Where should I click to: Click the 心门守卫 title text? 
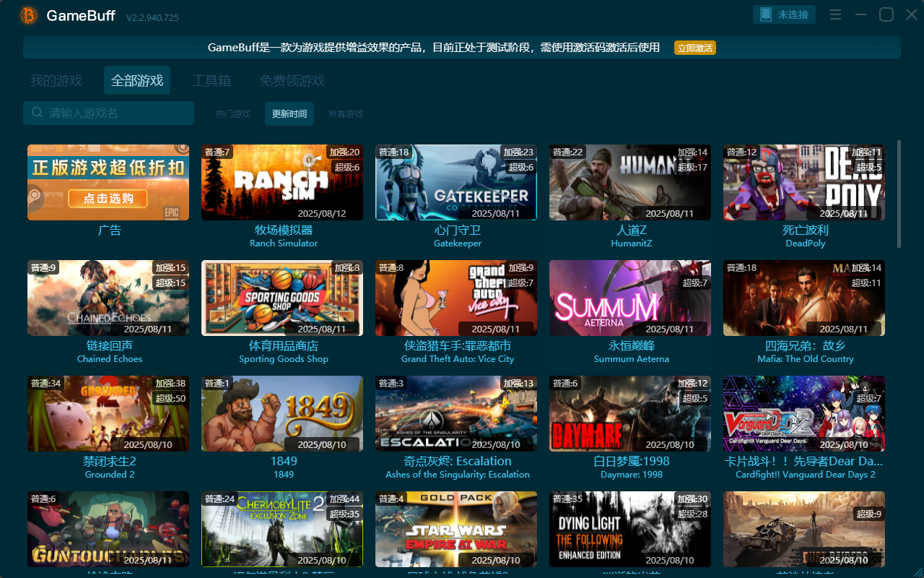pyautogui.click(x=458, y=230)
